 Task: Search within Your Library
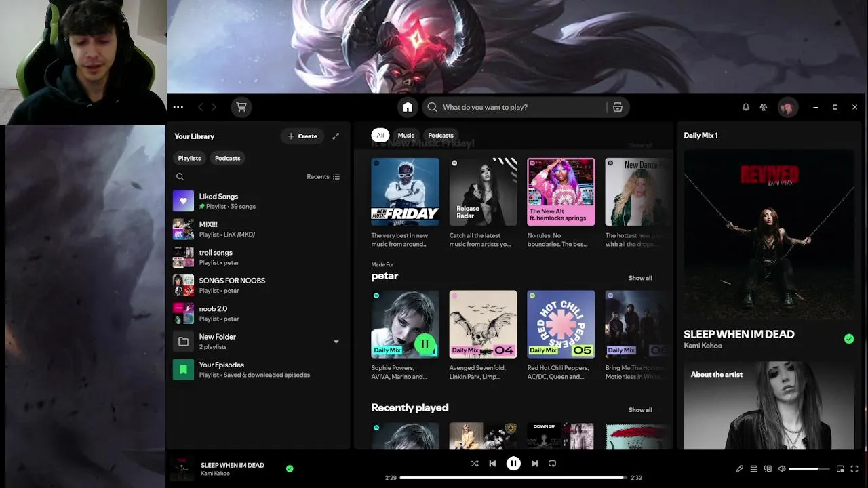click(x=180, y=176)
